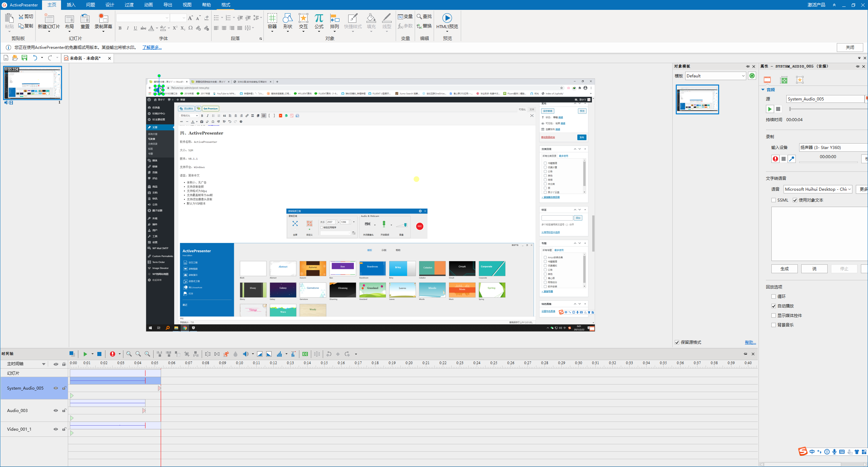
Task: Switch to the 视图 ribbon tab
Action: coord(187,5)
